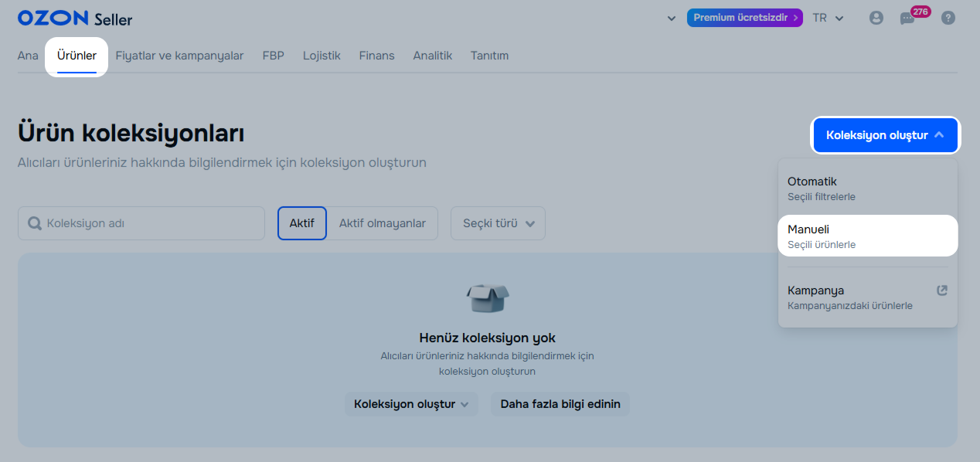The image size is (980, 462).
Task: Click the Ürün koleksiyonları heading
Action: click(131, 133)
